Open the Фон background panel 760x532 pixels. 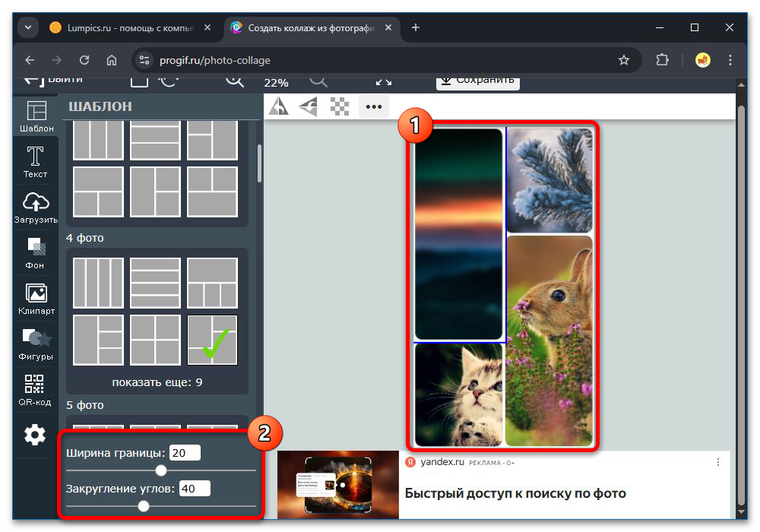pyautogui.click(x=35, y=253)
